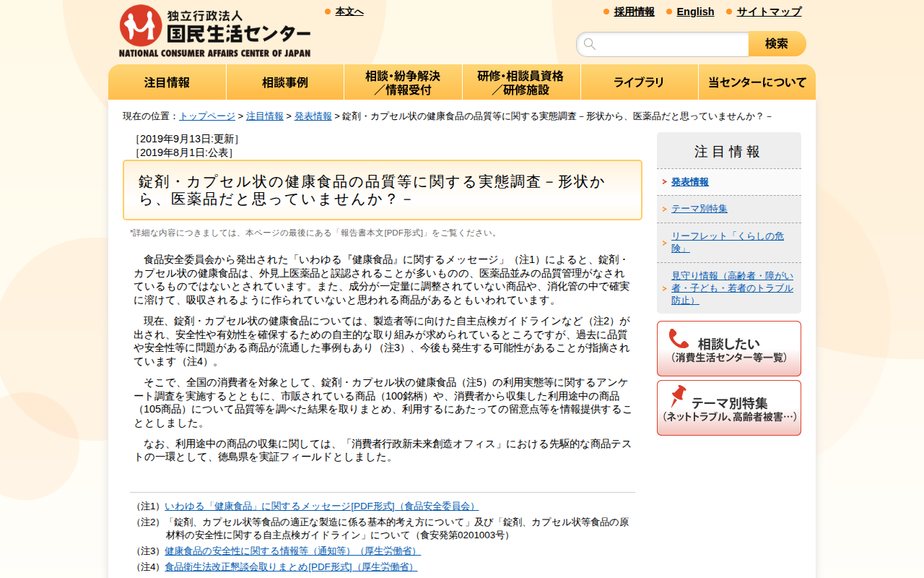
Task: Click 発表情報 in the breadcrumb
Action: [313, 116]
